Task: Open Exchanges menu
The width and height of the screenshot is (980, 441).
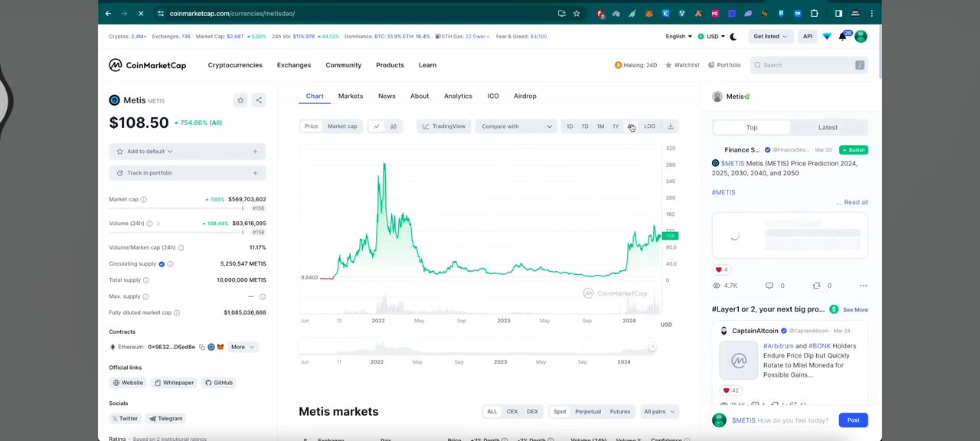Action: [x=294, y=65]
